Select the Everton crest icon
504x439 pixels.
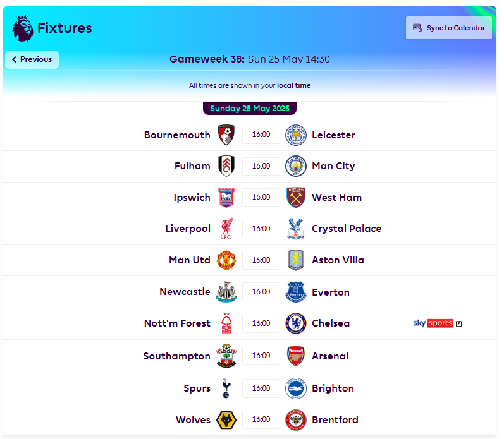(296, 292)
